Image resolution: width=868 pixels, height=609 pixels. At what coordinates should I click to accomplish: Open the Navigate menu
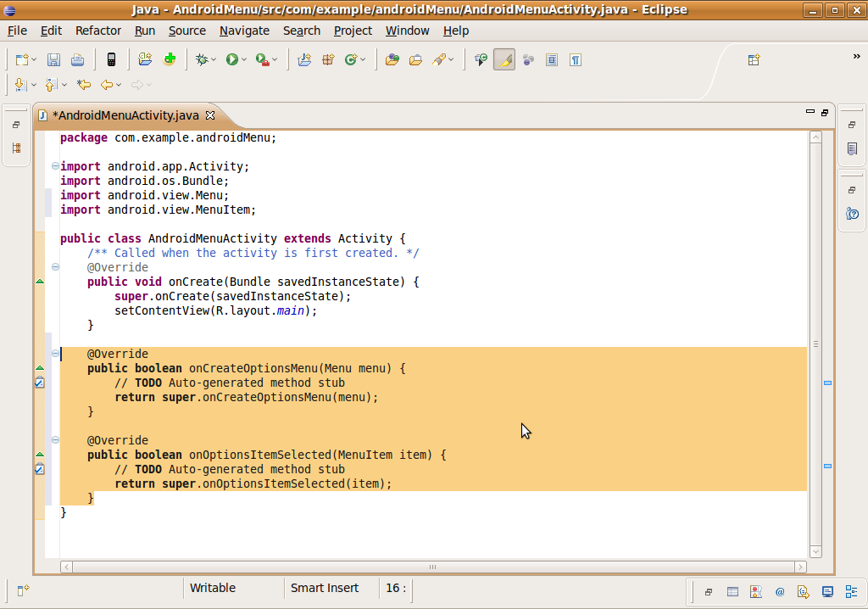(x=244, y=31)
